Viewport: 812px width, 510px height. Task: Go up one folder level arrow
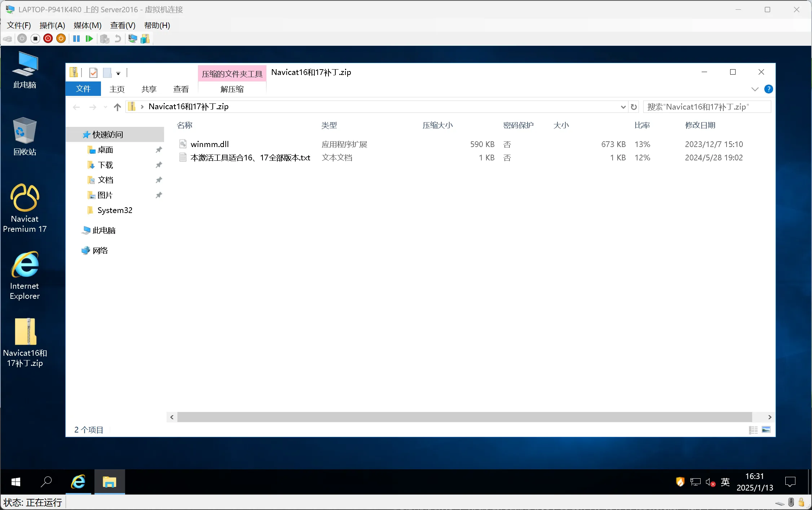click(117, 107)
